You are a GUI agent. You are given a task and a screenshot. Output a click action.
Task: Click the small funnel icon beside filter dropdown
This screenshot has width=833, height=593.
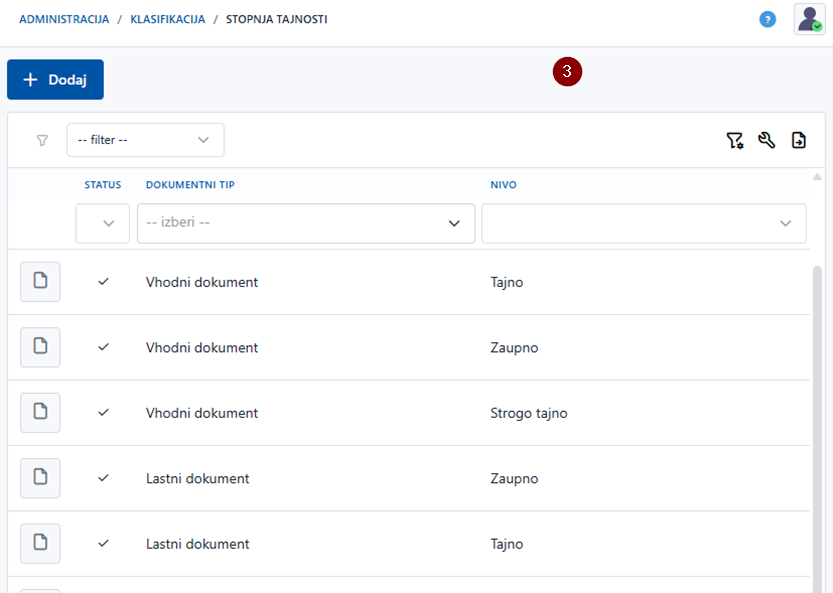42,141
